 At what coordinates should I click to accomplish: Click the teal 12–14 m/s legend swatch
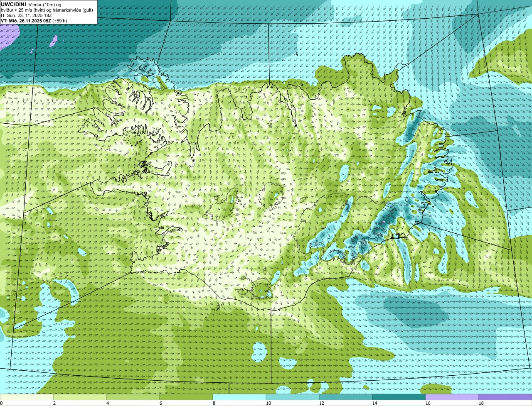coord(346,397)
